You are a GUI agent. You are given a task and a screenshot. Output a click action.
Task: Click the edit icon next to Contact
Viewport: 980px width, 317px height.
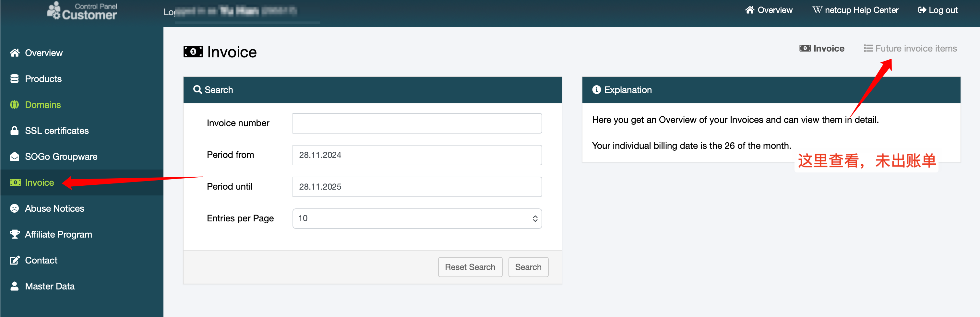(x=15, y=260)
